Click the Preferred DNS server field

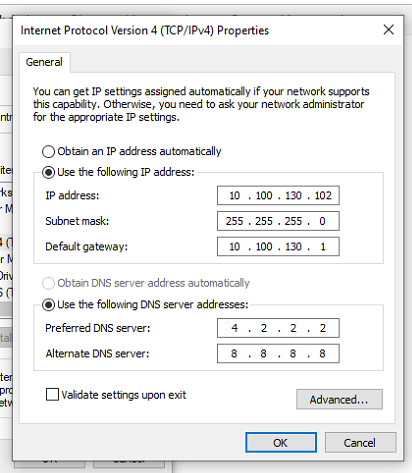pyautogui.click(x=278, y=328)
